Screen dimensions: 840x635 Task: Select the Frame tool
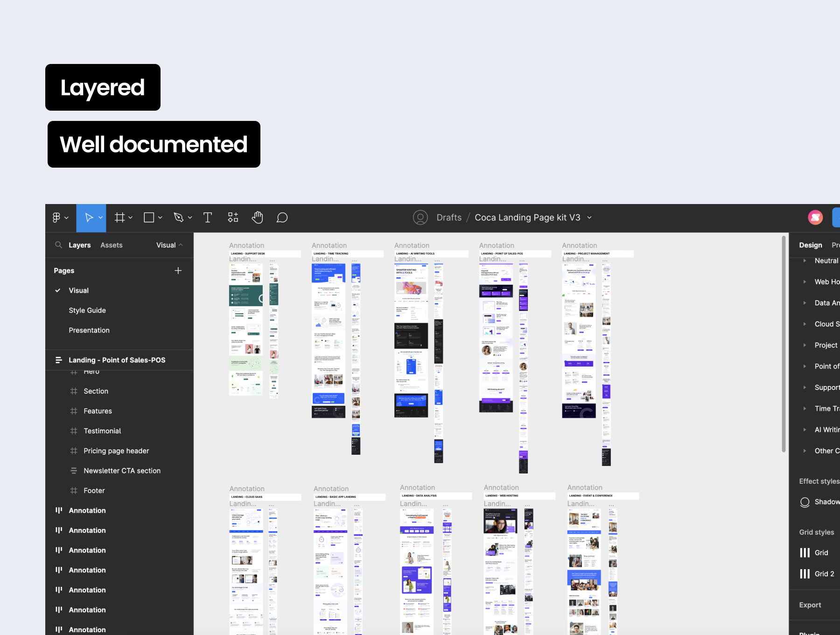coord(120,218)
